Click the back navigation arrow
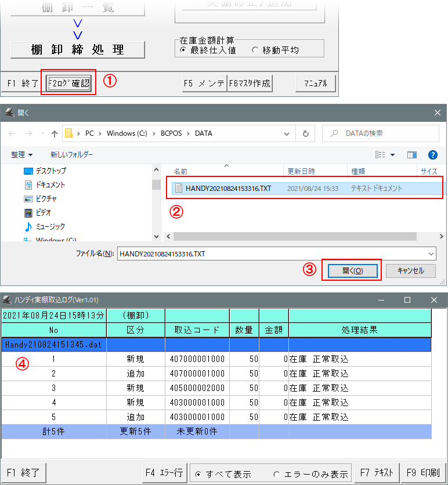This screenshot has width=448, height=485. tap(13, 133)
